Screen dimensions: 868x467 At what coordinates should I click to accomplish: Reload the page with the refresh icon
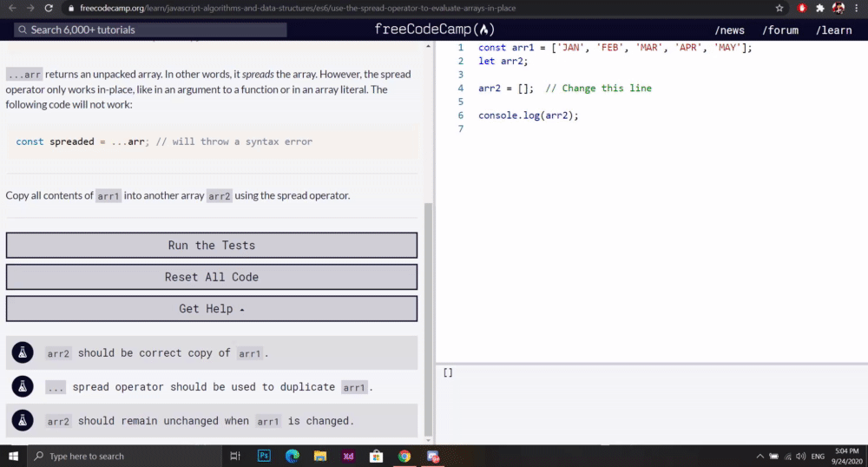tap(49, 9)
